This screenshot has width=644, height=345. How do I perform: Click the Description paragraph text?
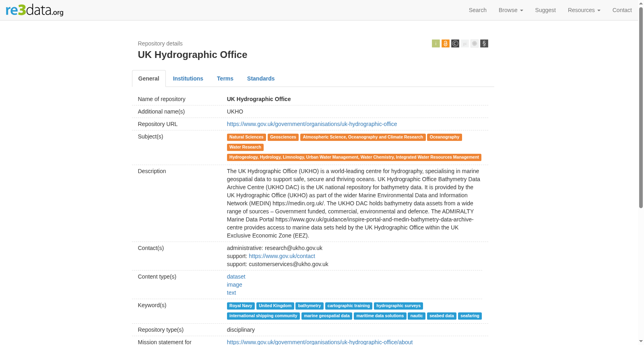click(x=353, y=203)
